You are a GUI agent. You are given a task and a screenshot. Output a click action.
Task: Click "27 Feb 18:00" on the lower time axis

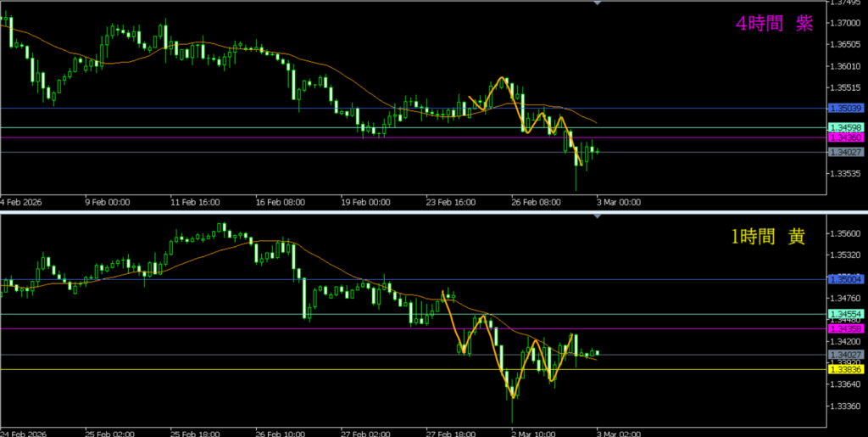pyautogui.click(x=449, y=430)
